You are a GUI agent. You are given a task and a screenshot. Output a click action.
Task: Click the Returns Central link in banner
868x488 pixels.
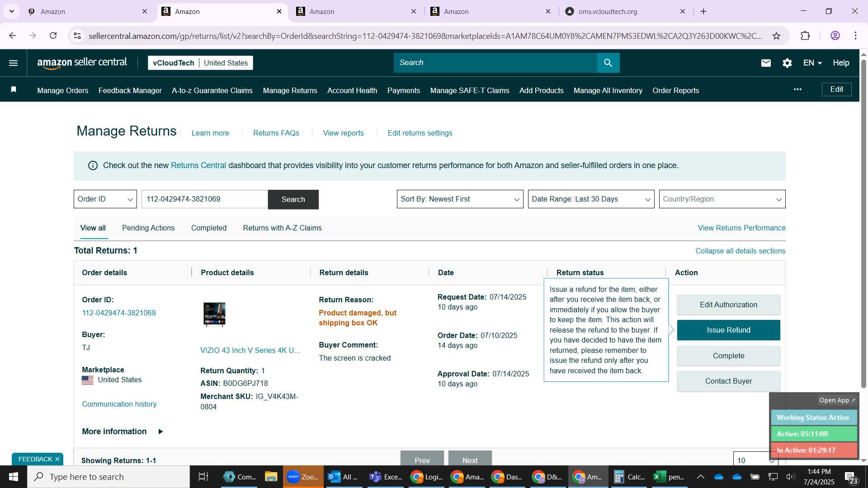[198, 166]
